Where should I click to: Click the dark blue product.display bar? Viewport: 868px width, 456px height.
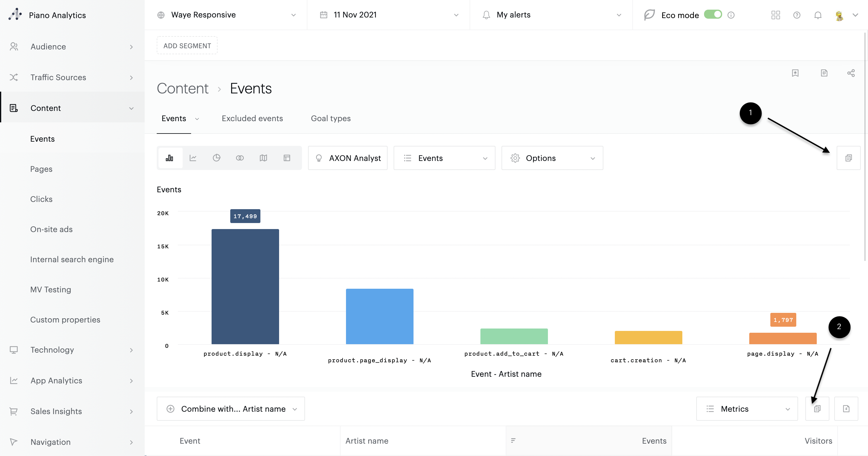pyautogui.click(x=245, y=287)
